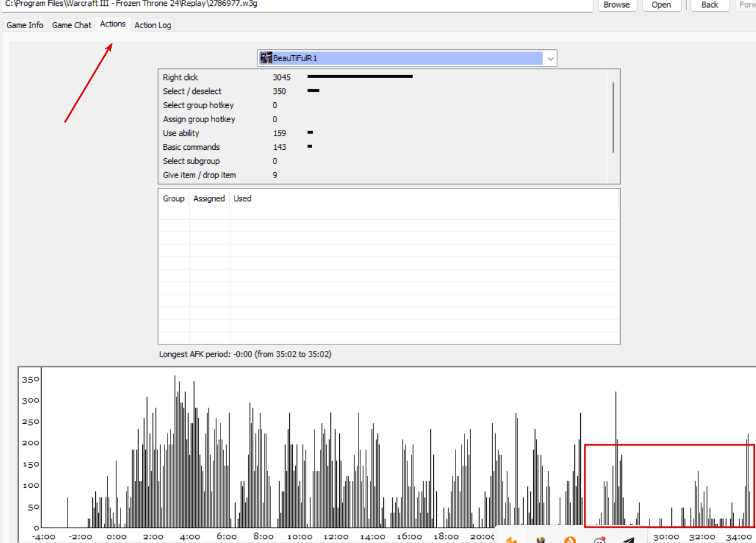Switch to the Game Chat tab
Viewport: 756px width, 543px height.
(72, 25)
